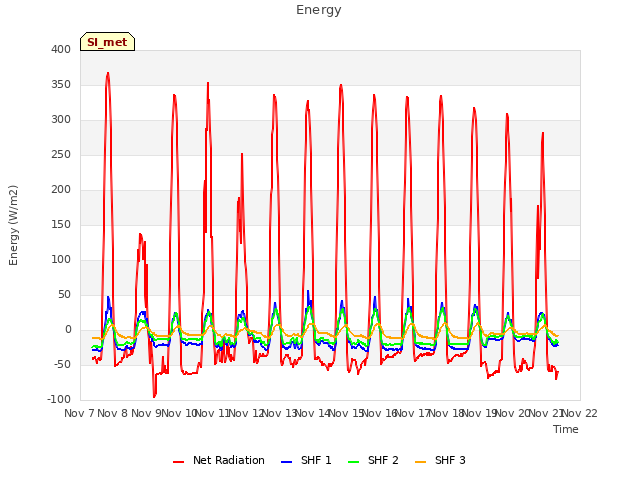Image resolution: width=640 pixels, height=480 pixels.
Task: Click the -100 y-axis tick label
Action: [x=59, y=400]
